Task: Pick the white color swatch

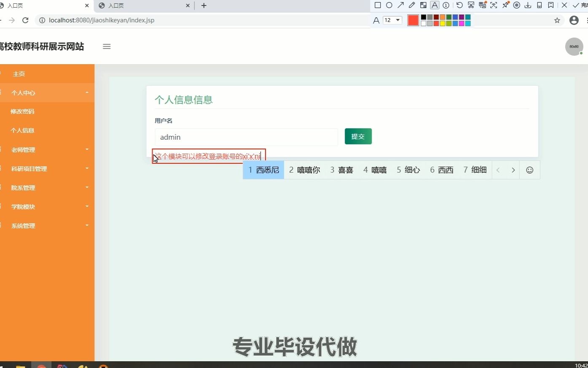Action: pyautogui.click(x=424, y=23)
